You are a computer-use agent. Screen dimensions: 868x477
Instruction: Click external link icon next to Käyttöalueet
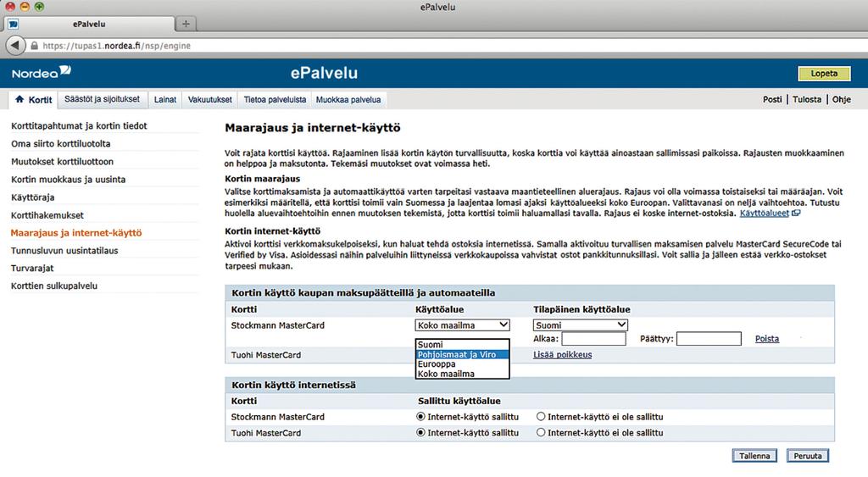coord(796,213)
